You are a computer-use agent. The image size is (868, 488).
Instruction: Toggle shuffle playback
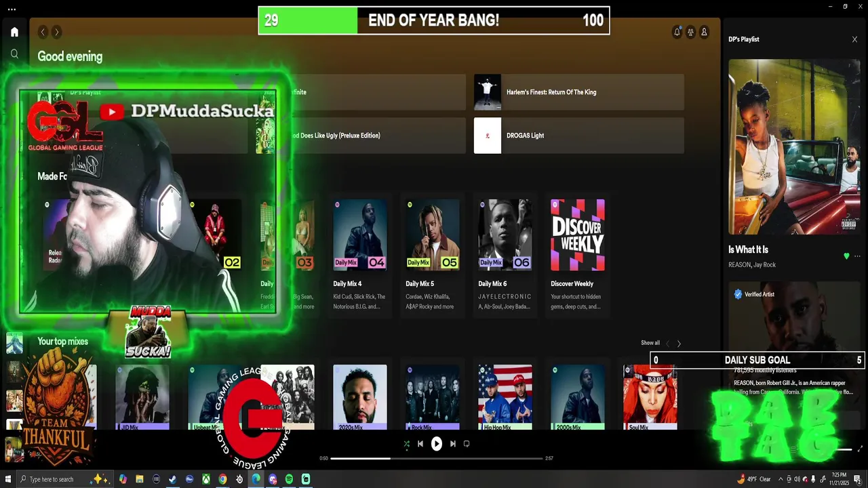coord(406,444)
